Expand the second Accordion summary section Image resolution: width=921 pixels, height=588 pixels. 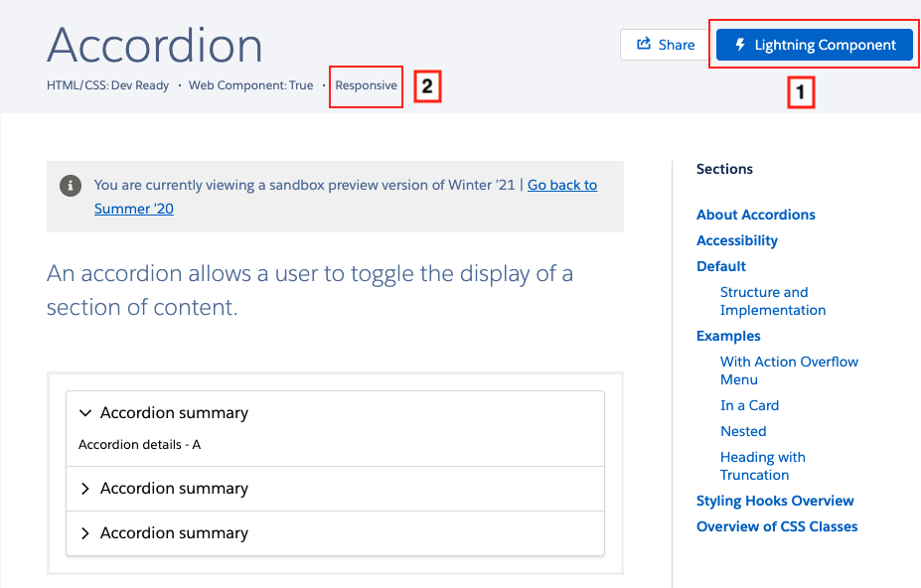(336, 489)
